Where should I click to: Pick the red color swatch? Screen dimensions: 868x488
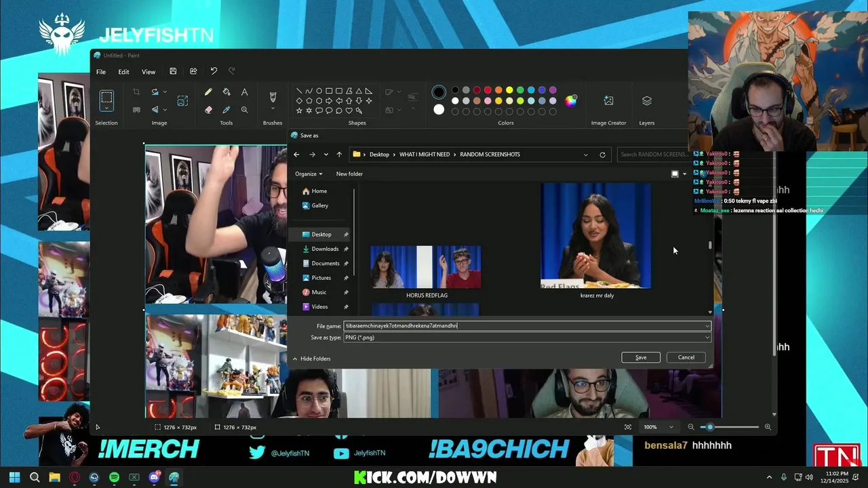(x=488, y=90)
